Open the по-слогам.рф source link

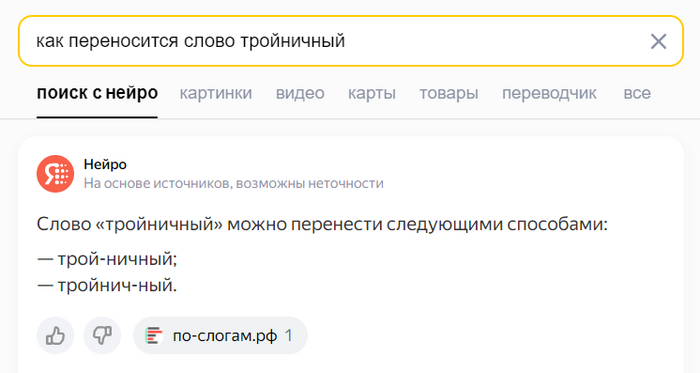221,336
